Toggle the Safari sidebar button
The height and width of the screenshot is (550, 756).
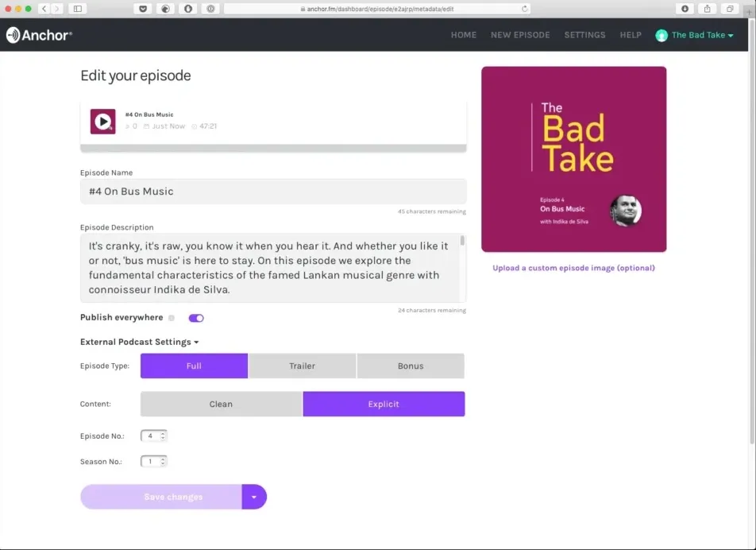(78, 9)
